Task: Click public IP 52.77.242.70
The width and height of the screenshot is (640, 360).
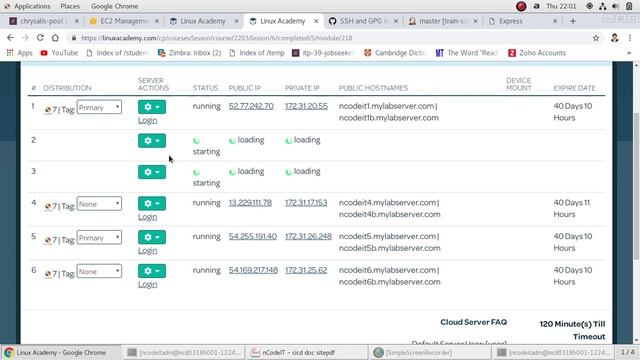Action: [251, 106]
